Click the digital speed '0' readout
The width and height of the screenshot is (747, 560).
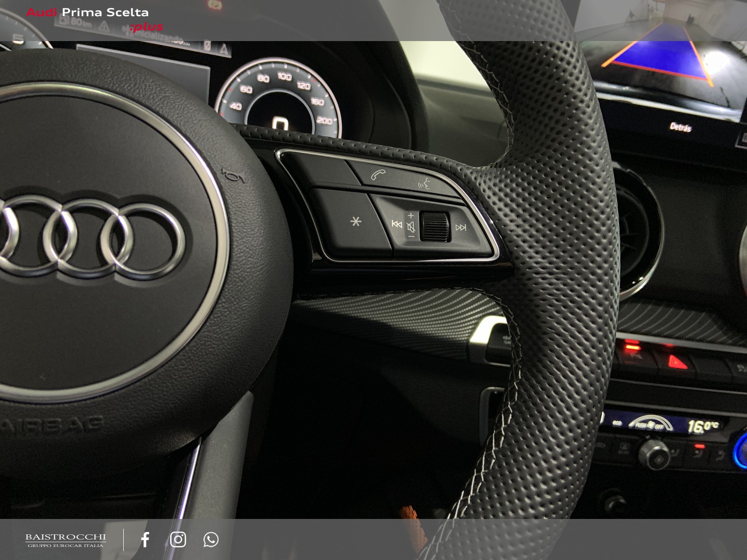[280, 124]
